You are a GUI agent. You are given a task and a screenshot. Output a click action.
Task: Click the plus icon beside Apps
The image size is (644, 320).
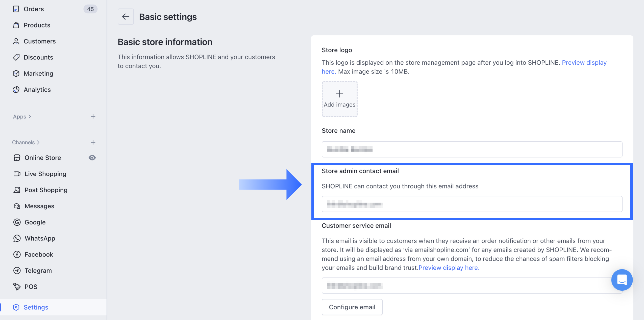tap(93, 117)
